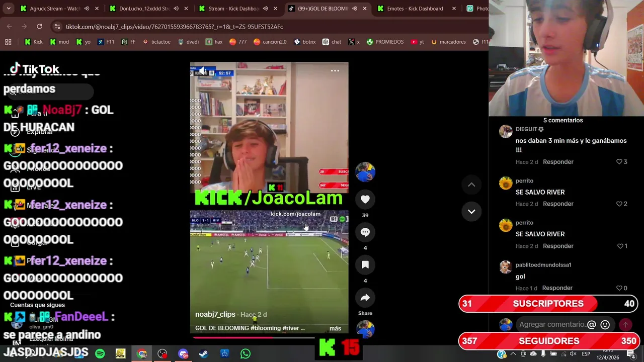Open the mod bookmark
Viewport: 644px width, 362px height.
pos(59,42)
